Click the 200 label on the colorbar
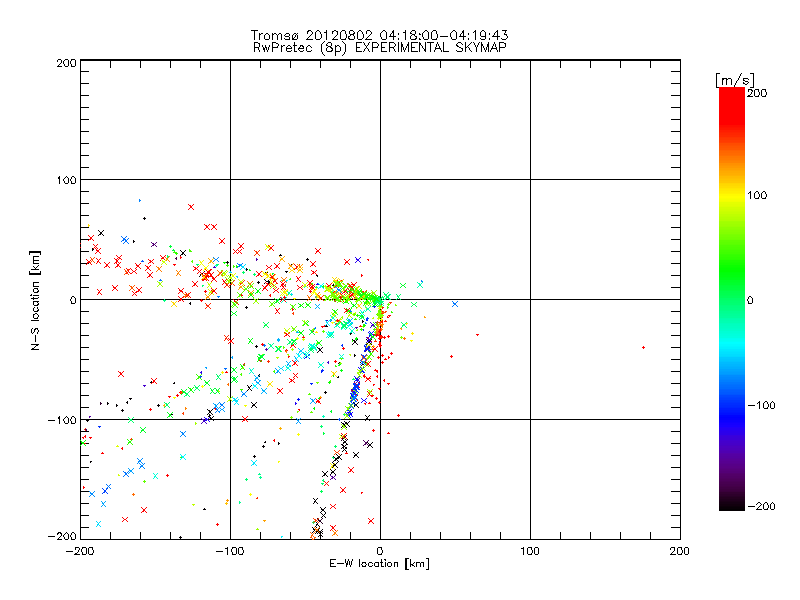 click(x=757, y=93)
